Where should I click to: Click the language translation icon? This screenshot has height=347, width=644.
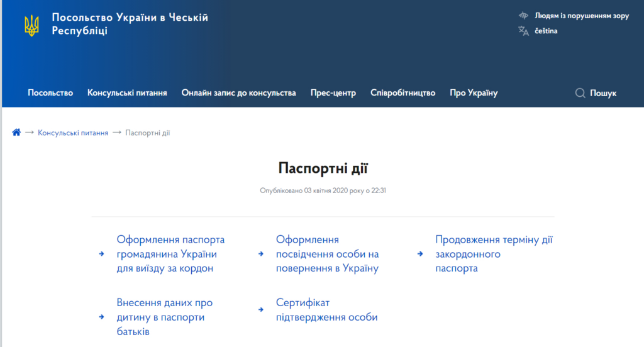tap(523, 31)
